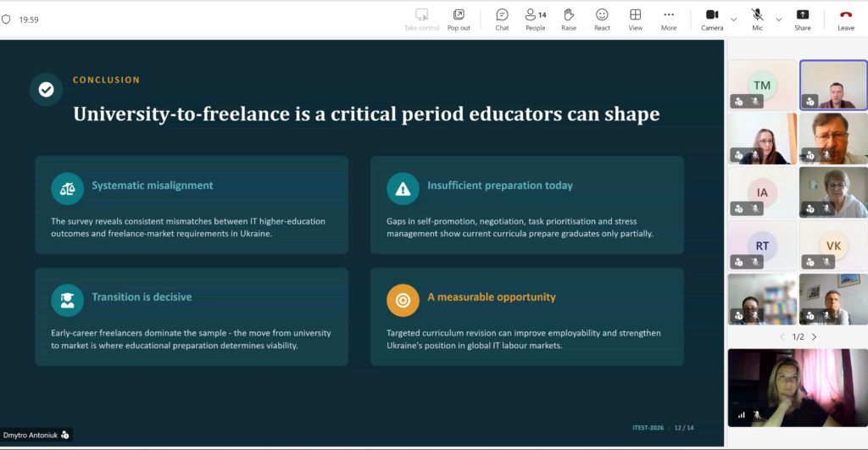
Task: Click the A measurable opportunity card title
Action: point(492,297)
